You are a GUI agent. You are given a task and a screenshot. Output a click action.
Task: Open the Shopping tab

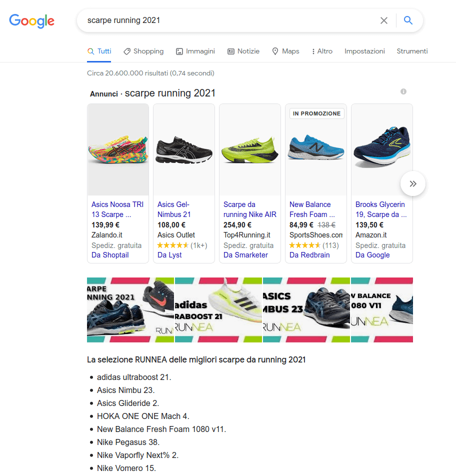pos(143,51)
